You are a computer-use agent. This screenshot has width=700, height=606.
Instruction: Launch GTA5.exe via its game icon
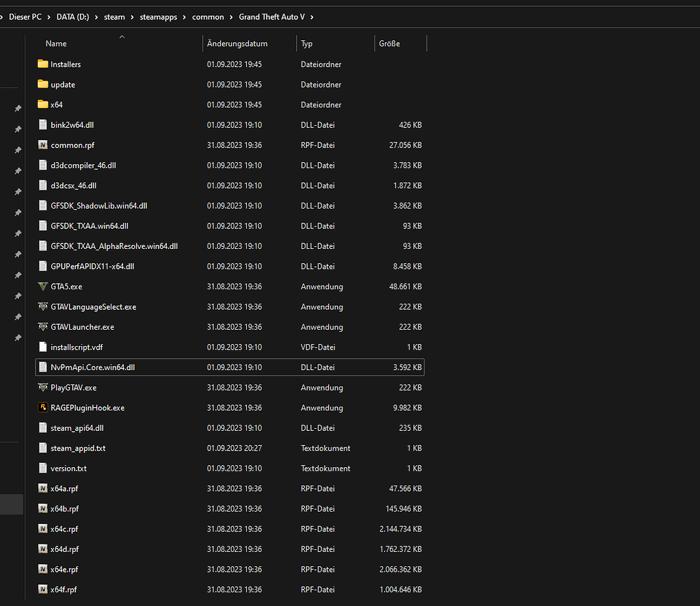(x=42, y=287)
